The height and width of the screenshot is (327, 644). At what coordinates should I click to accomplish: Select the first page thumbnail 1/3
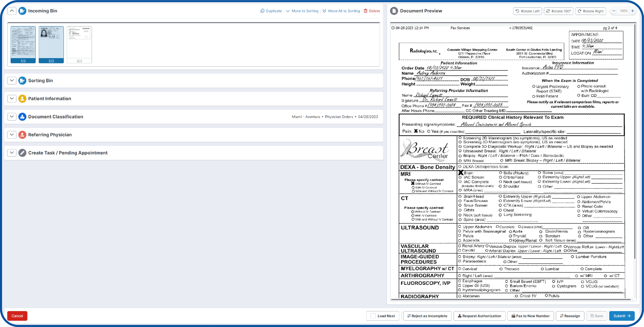point(23,44)
